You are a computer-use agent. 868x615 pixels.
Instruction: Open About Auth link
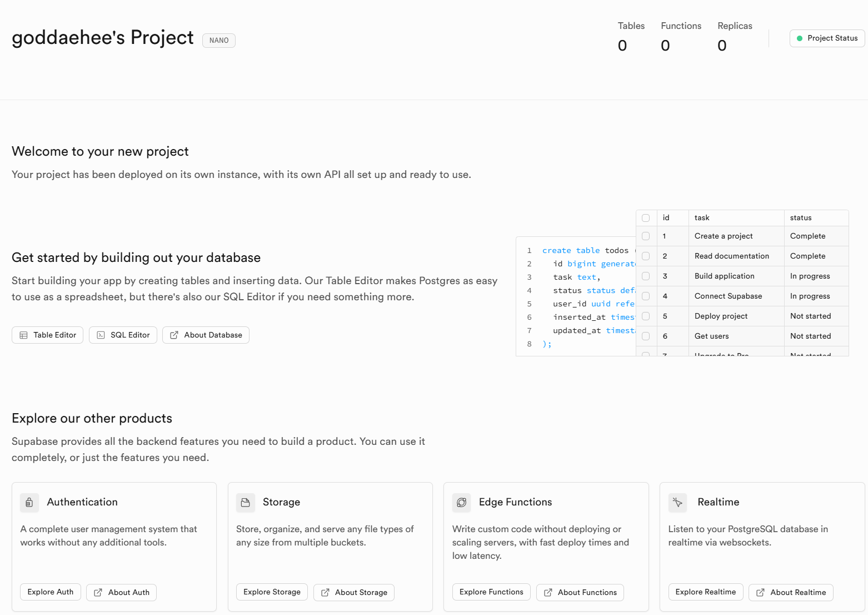pos(121,593)
